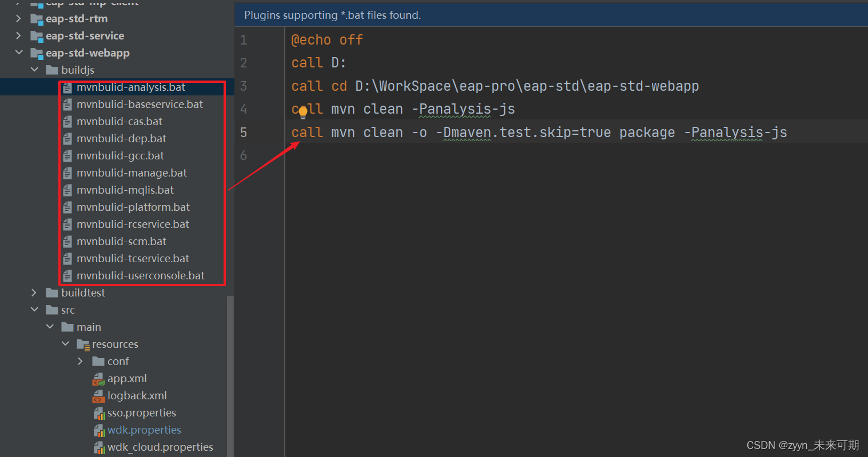868x457 pixels.
Task: Click the conf folder icon
Action: (x=98, y=361)
